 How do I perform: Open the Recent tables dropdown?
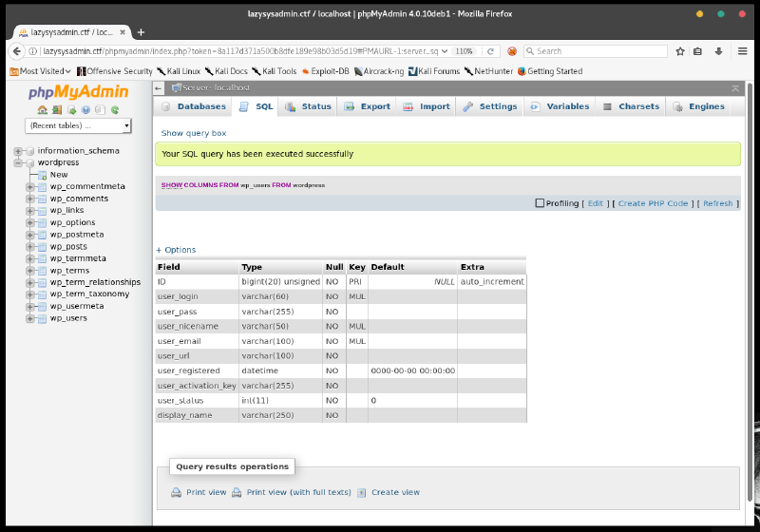tap(79, 125)
